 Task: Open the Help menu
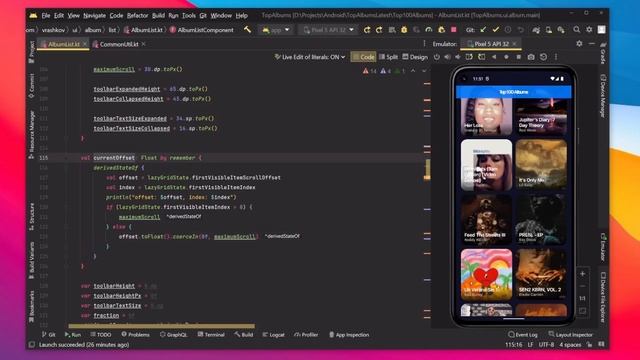coord(242,16)
